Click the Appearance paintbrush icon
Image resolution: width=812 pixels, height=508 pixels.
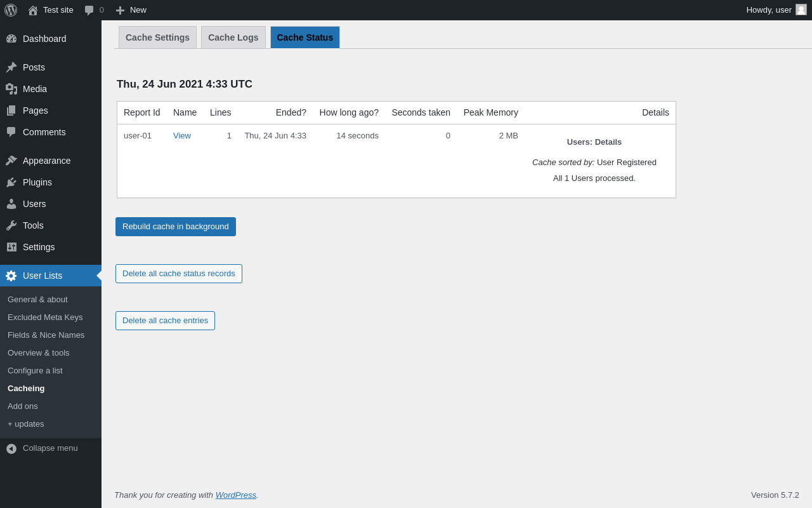point(11,161)
